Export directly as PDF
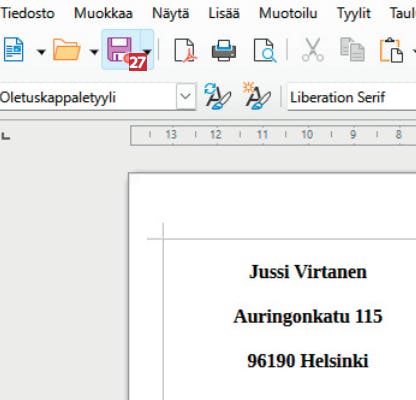The image size is (416, 400). click(x=185, y=50)
